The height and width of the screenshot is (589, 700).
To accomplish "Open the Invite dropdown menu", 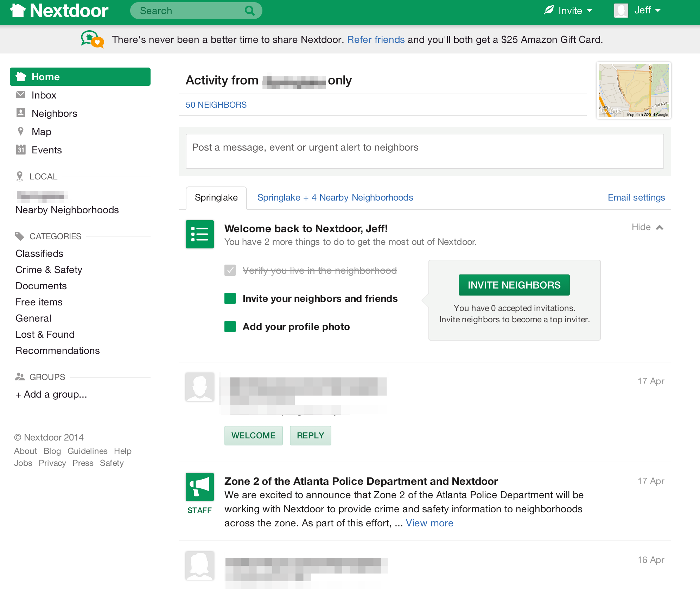I will click(x=568, y=11).
